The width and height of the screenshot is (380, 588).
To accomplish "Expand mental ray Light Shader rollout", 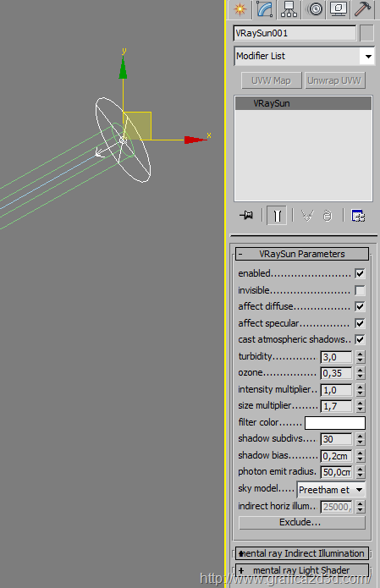I will tap(302, 570).
